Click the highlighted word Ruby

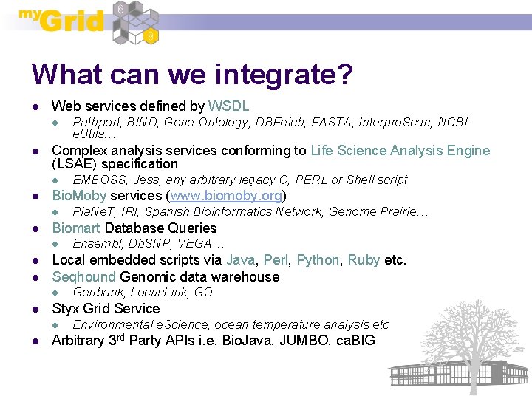364,260
